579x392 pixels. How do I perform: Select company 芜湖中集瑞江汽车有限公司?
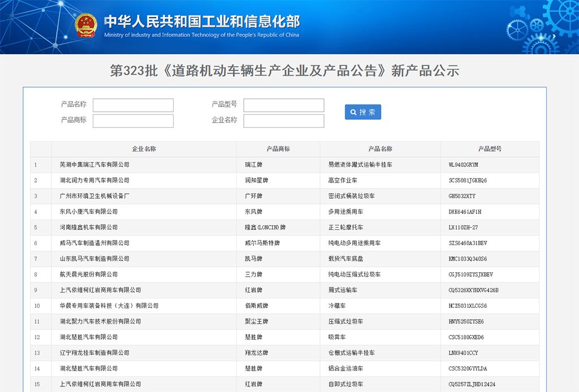[94, 164]
